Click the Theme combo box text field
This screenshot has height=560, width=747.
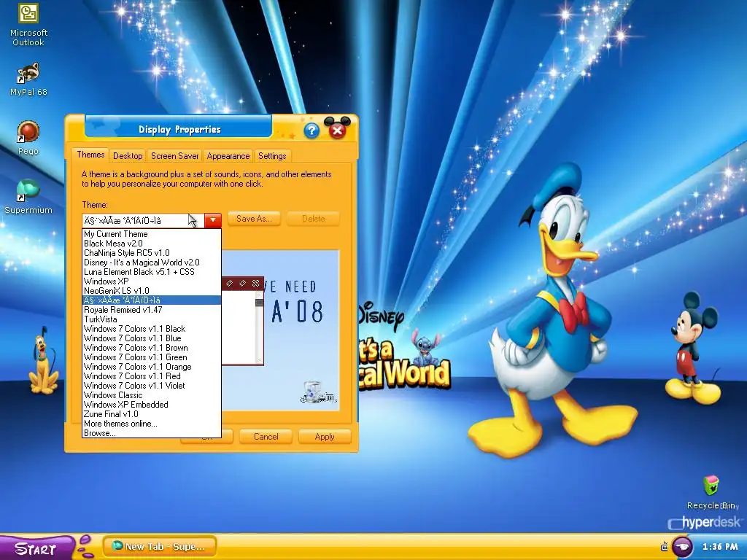pyautogui.click(x=144, y=220)
